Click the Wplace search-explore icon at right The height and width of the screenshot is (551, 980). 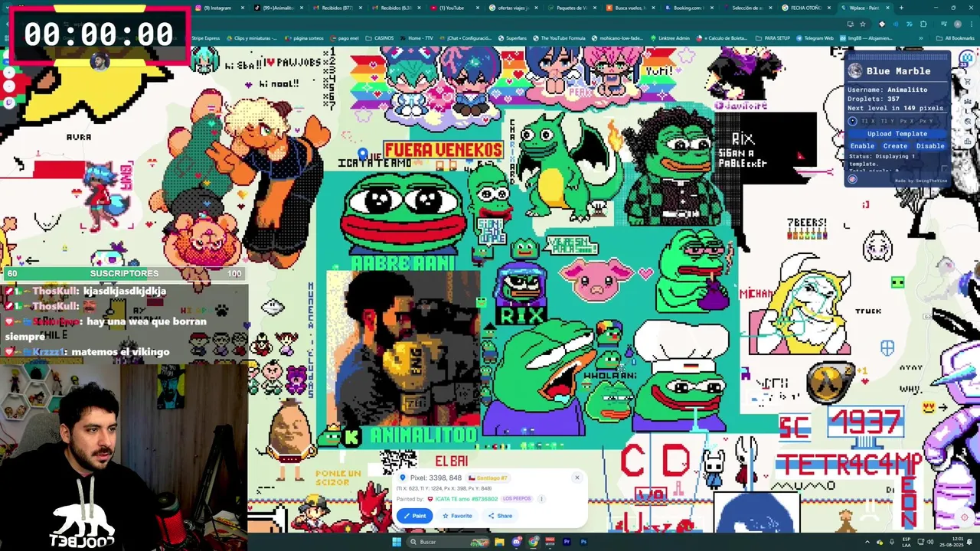pos(968,121)
